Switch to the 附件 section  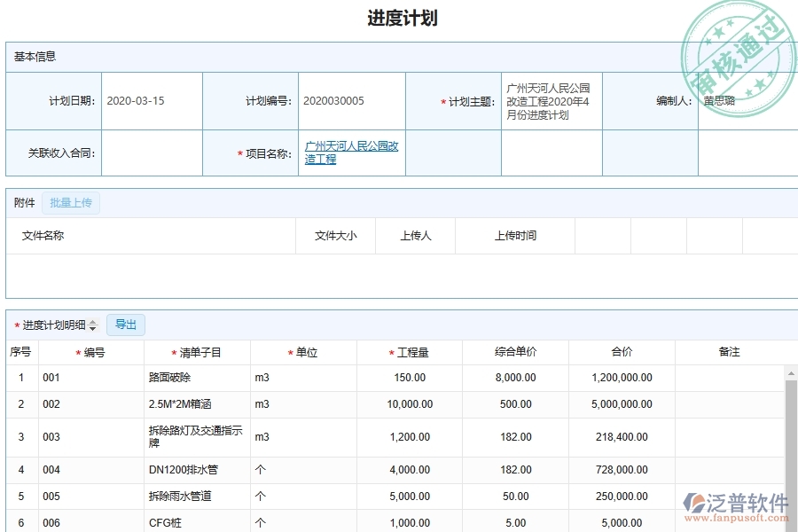[x=22, y=202]
